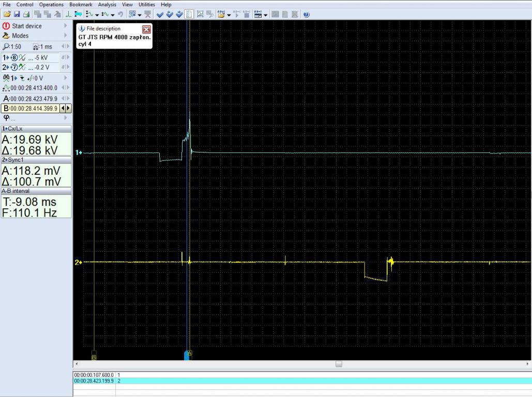
Task: Step marker B left with arrow button
Action: coord(63,108)
